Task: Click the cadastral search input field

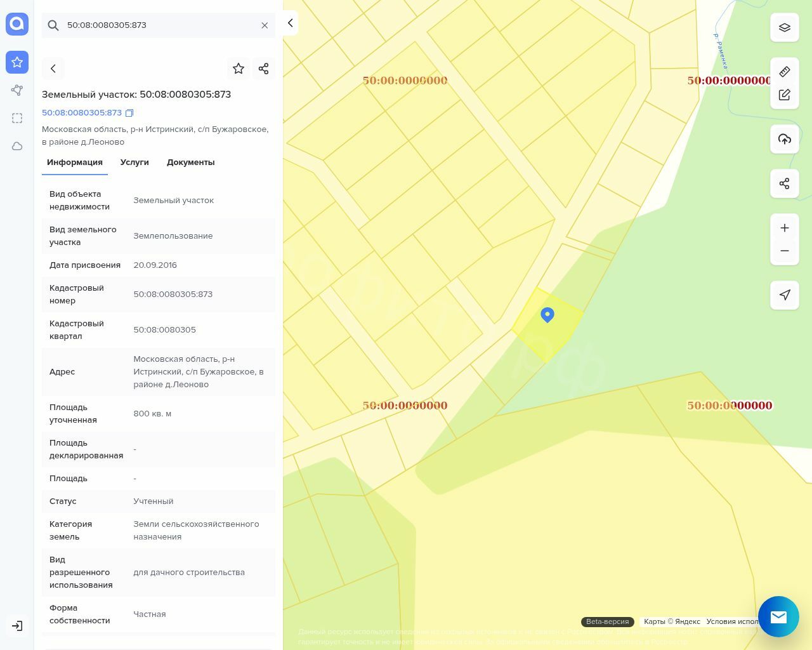Action: [x=159, y=25]
